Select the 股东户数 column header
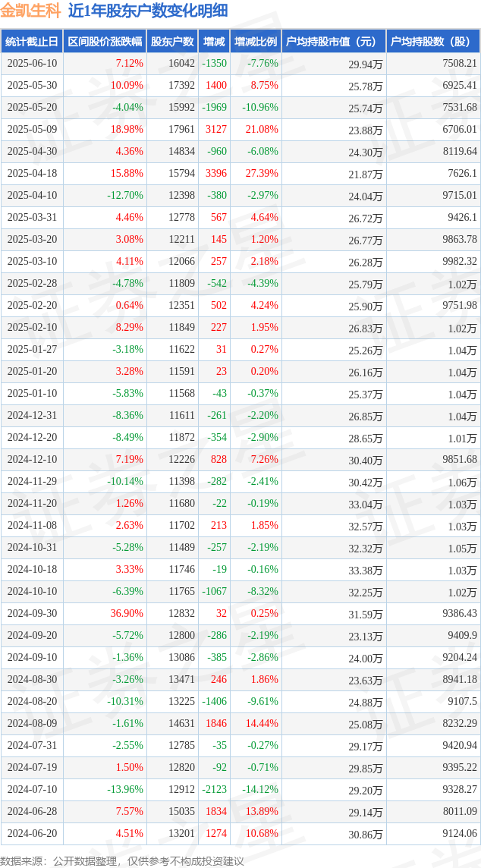 pos(172,42)
